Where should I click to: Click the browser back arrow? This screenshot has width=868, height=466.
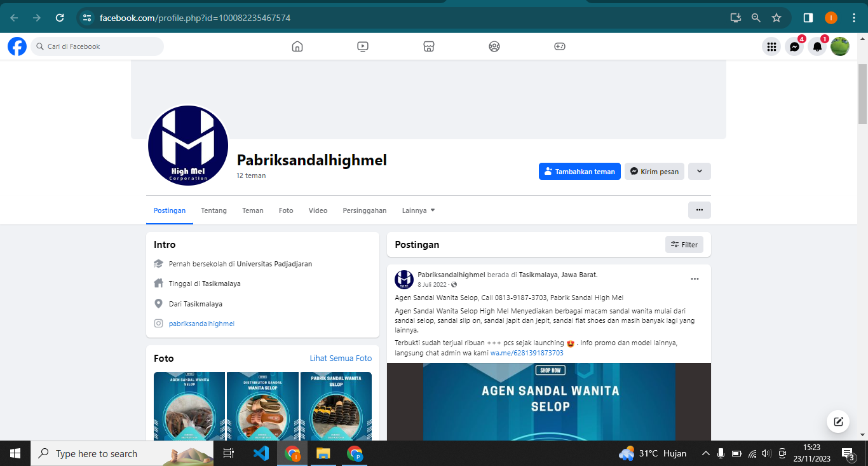coord(14,18)
